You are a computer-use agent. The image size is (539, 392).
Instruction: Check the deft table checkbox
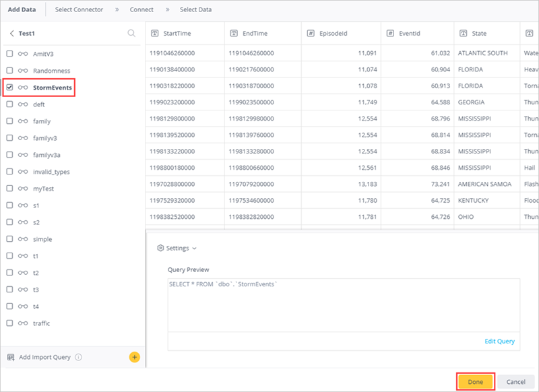(9, 104)
